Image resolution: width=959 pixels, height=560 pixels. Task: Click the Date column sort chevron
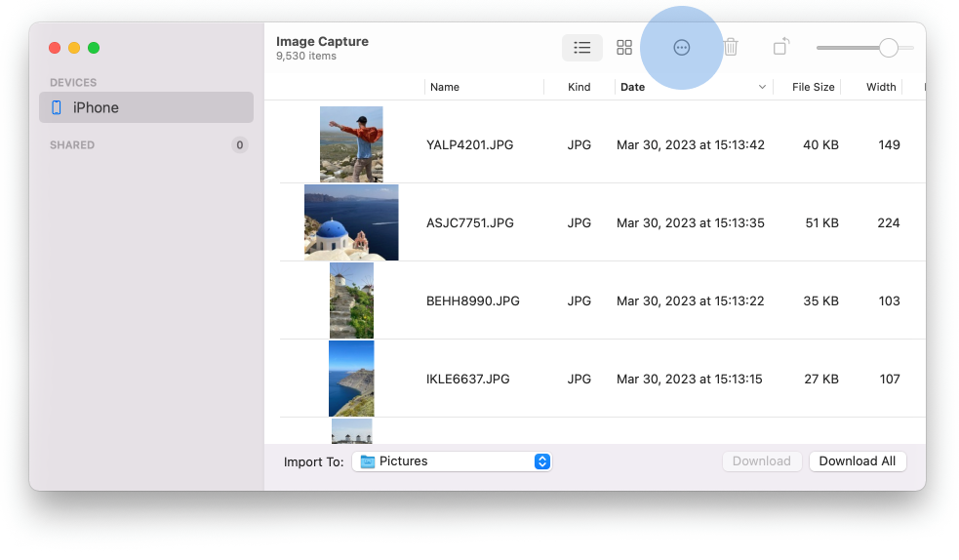pos(762,87)
